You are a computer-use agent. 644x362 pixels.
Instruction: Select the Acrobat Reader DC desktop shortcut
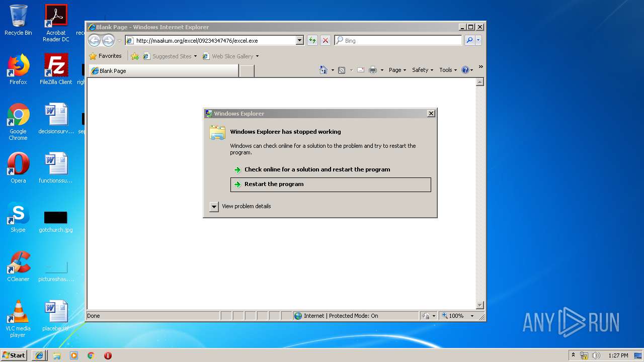pos(56,23)
